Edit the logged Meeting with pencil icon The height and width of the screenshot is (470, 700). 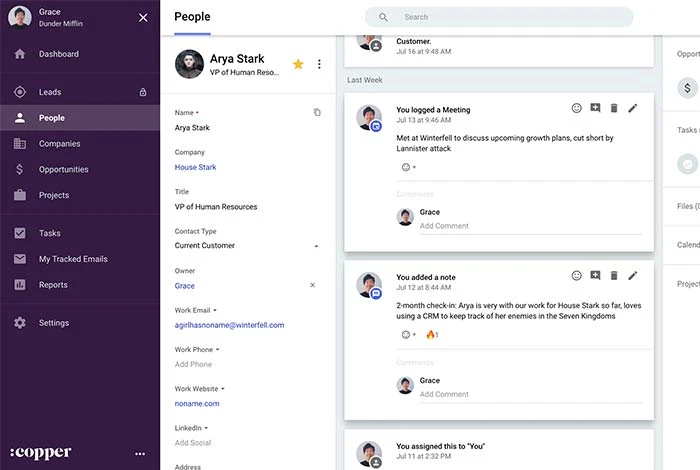point(633,108)
